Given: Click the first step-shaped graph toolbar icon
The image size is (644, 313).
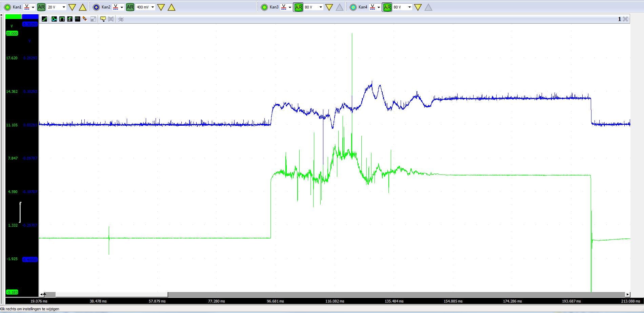Looking at the screenshot, I should [x=44, y=19].
